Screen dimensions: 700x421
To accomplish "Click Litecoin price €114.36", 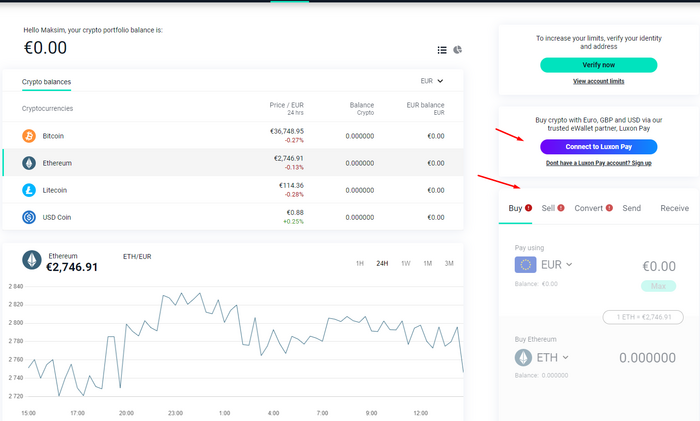I will [x=291, y=185].
